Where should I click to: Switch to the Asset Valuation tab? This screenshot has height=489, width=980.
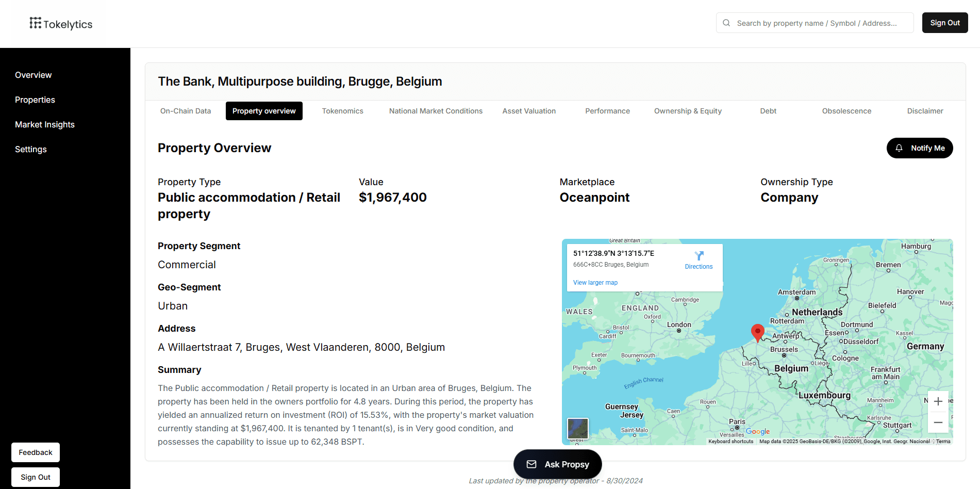tap(529, 111)
